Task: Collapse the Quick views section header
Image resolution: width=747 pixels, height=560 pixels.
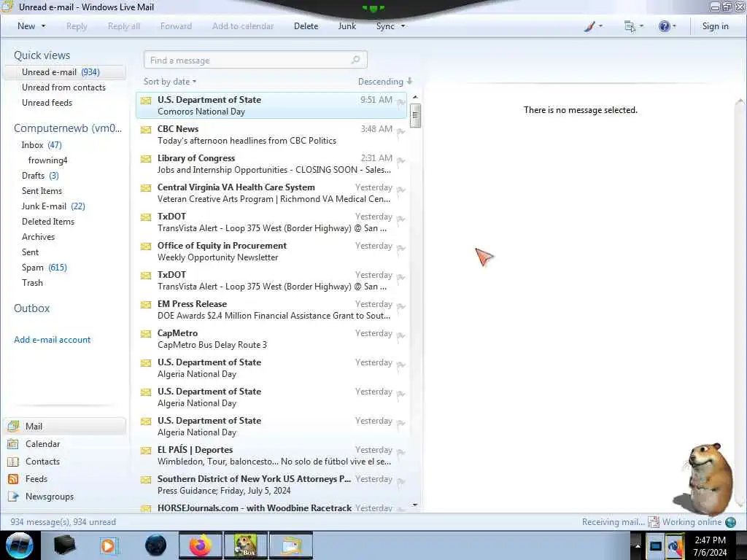Action: [42, 55]
